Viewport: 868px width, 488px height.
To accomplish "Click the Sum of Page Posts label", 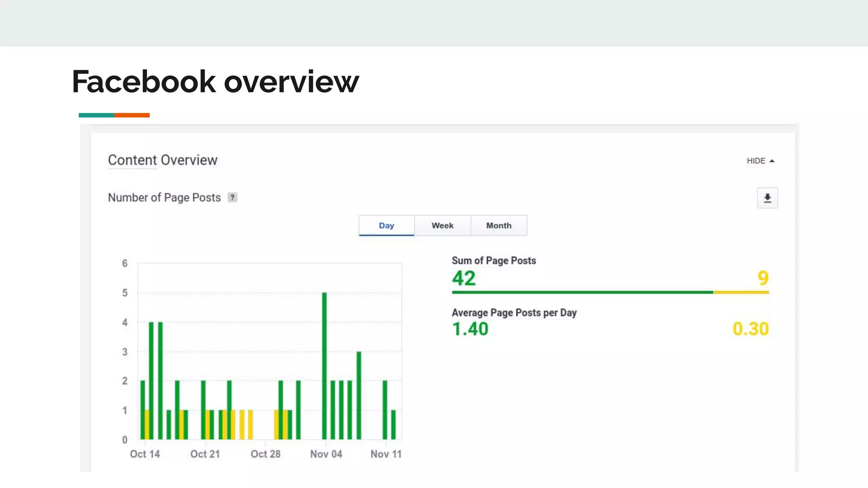I will (x=494, y=261).
